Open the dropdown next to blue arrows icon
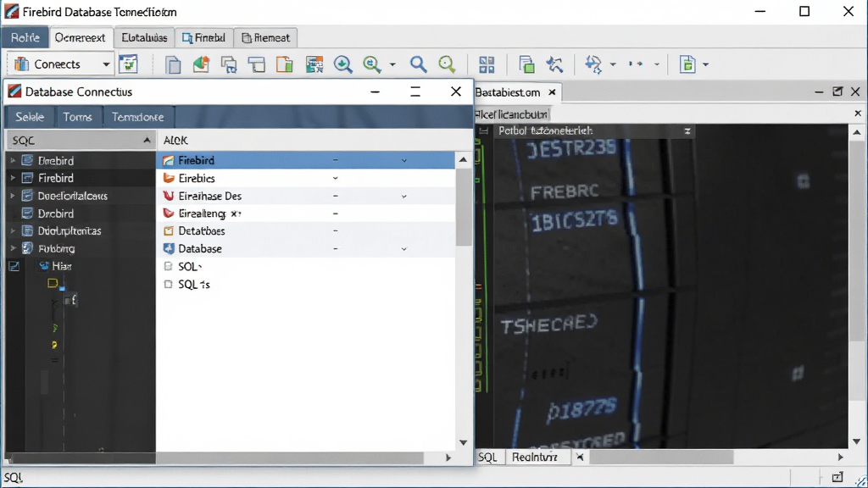This screenshot has width=868, height=488. 613,64
